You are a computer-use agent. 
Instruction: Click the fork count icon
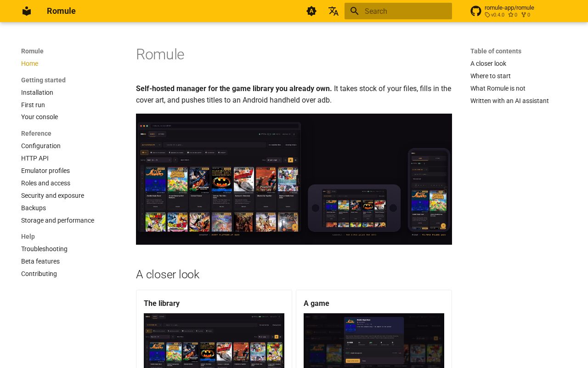point(523,15)
